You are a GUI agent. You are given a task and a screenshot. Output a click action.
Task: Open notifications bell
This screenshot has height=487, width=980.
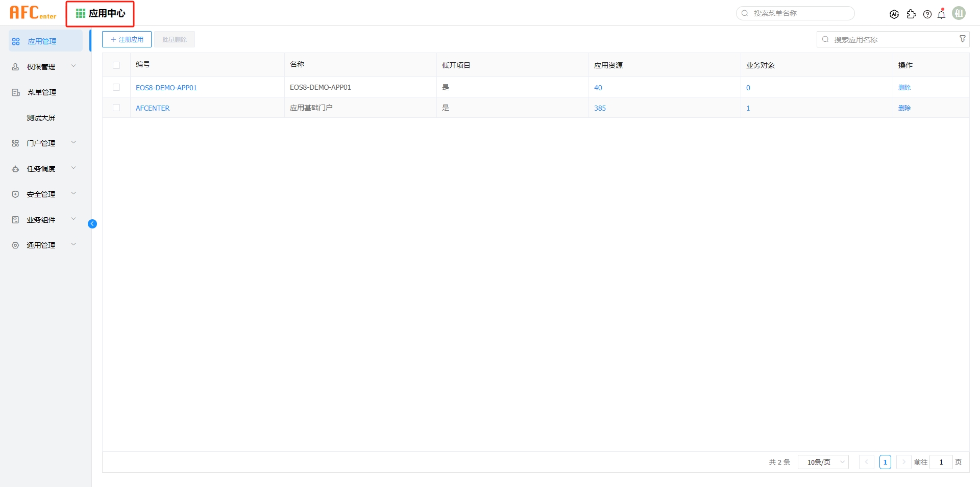942,14
